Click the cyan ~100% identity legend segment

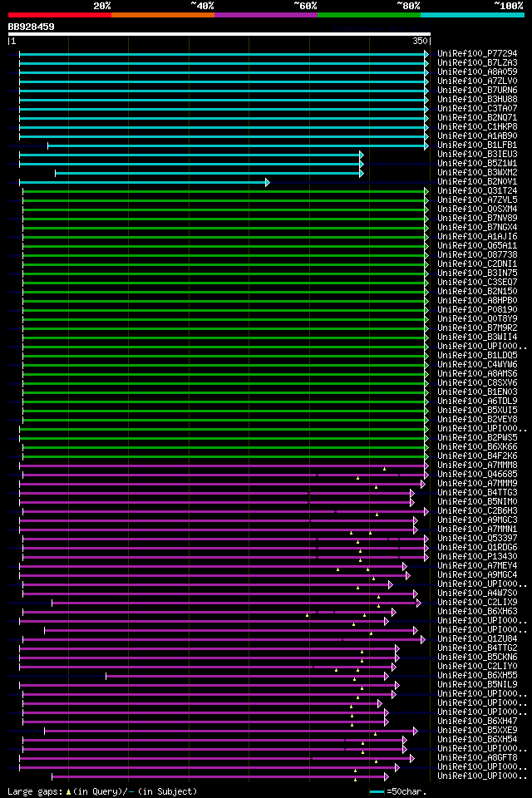pyautogui.click(x=472, y=15)
